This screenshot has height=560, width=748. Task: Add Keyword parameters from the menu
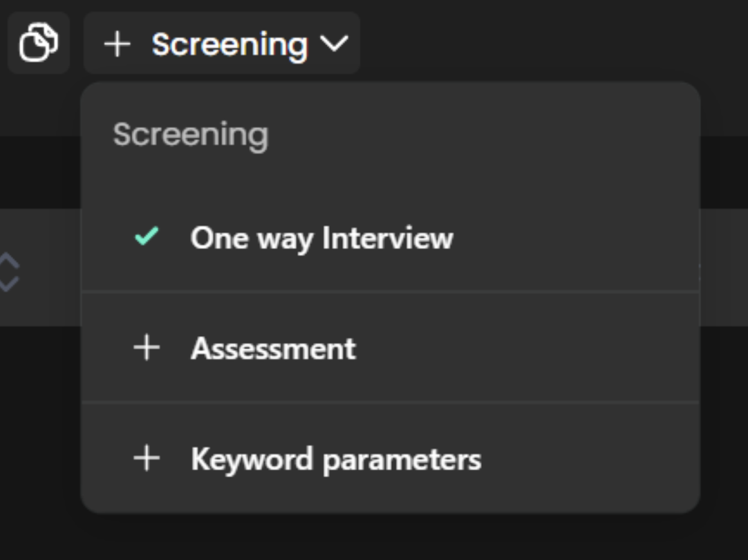point(335,459)
